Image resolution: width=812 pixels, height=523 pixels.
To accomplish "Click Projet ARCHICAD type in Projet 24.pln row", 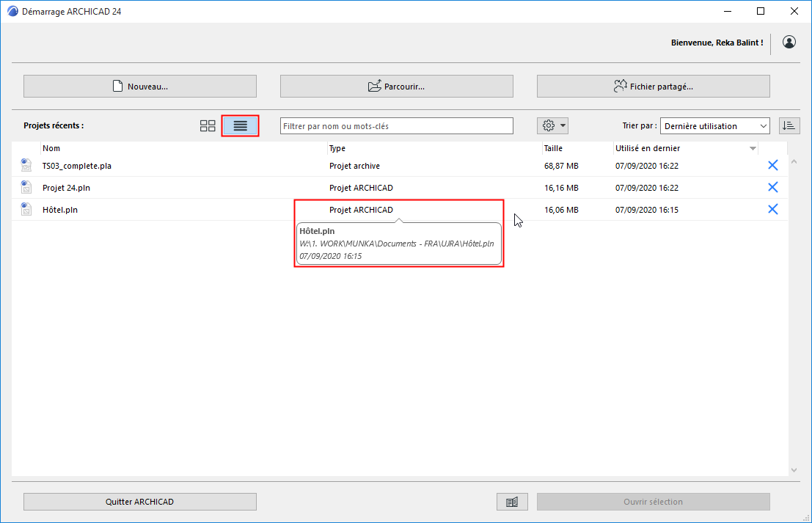I will click(361, 188).
